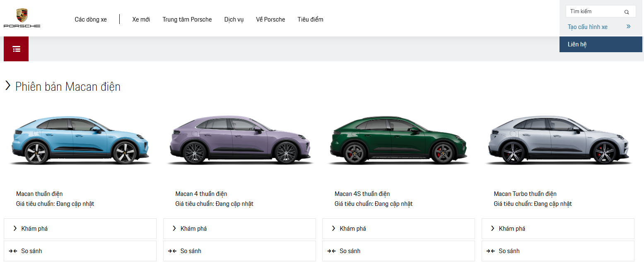Open the search magnifier icon
644x268 pixels.
click(627, 12)
